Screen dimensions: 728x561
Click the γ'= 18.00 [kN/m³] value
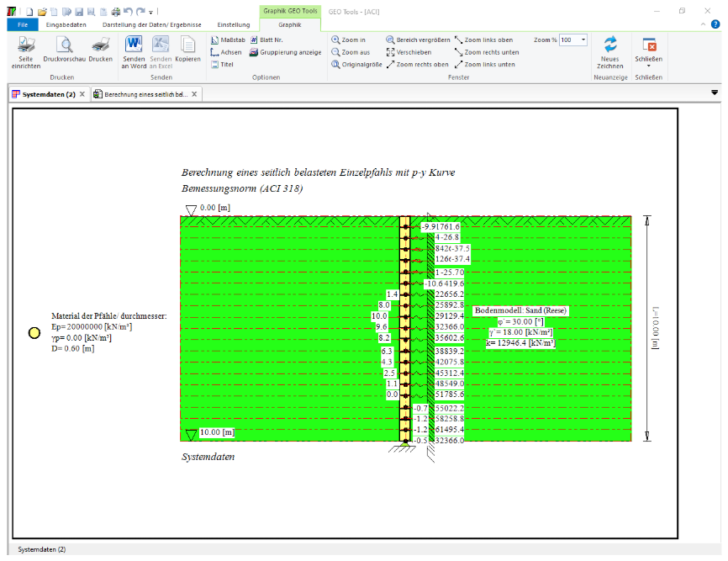point(520,332)
